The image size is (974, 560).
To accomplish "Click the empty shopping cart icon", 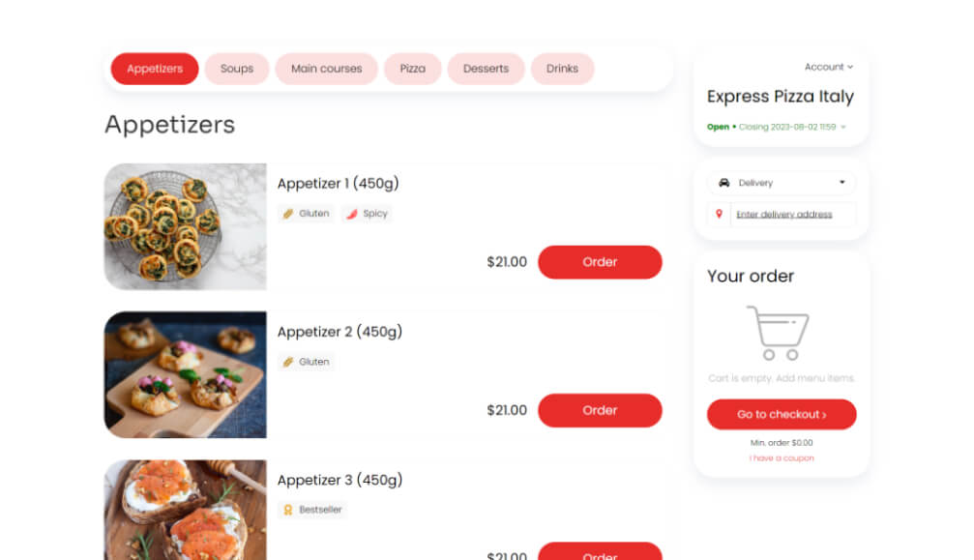I will tap(778, 332).
